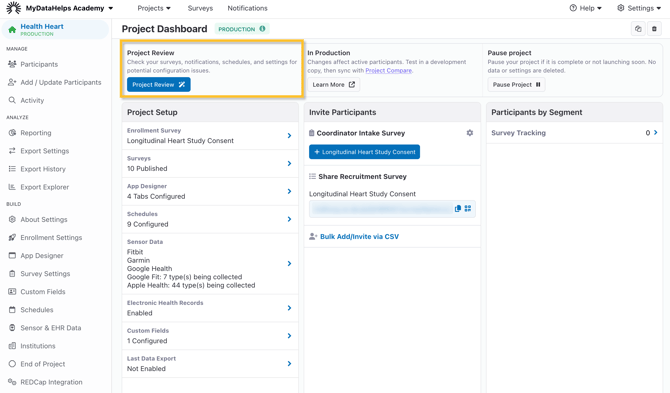The height and width of the screenshot is (393, 670).
Task: Expand the Sensor Data row chevron
Action: pos(289,264)
